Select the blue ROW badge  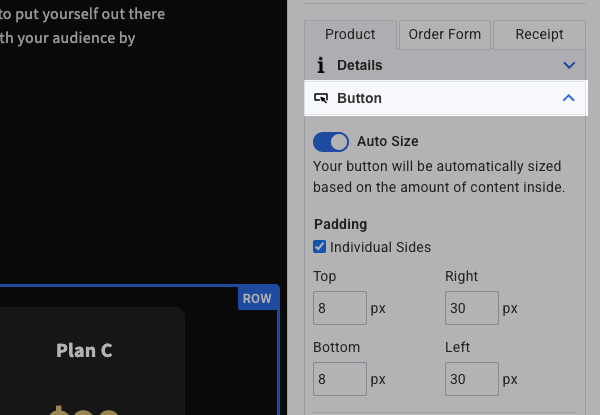point(257,298)
